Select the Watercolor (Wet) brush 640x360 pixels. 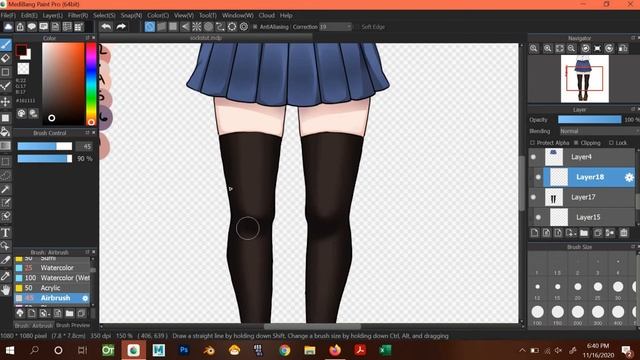[52, 278]
